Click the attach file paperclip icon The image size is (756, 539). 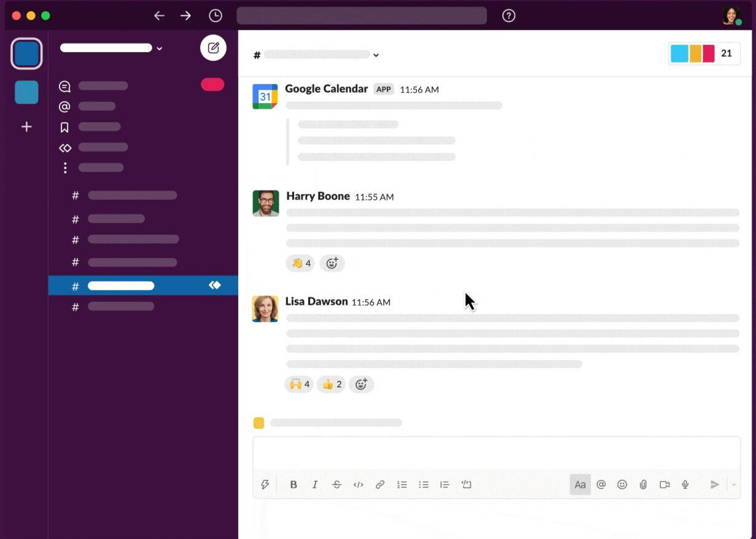point(643,484)
